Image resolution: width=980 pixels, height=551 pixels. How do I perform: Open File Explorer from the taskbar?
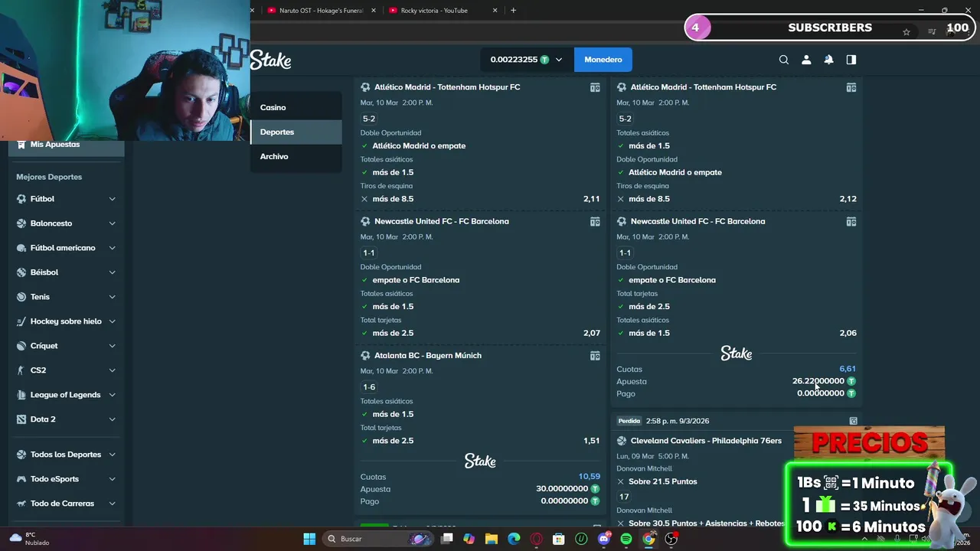[x=492, y=539]
